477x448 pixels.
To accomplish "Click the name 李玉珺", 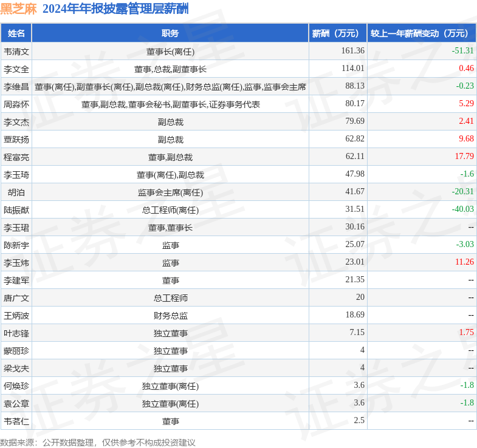I will [x=16, y=228].
